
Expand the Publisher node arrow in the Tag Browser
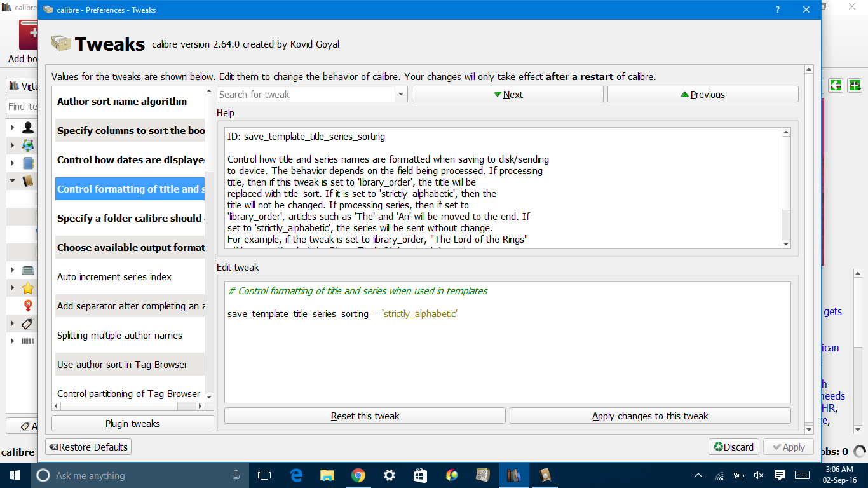pos(12,270)
